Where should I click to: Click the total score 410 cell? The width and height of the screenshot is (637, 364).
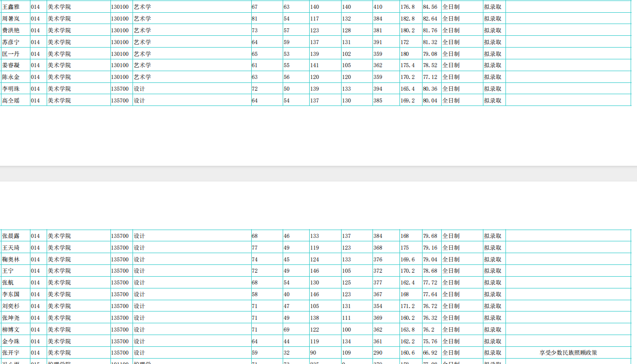(x=378, y=7)
